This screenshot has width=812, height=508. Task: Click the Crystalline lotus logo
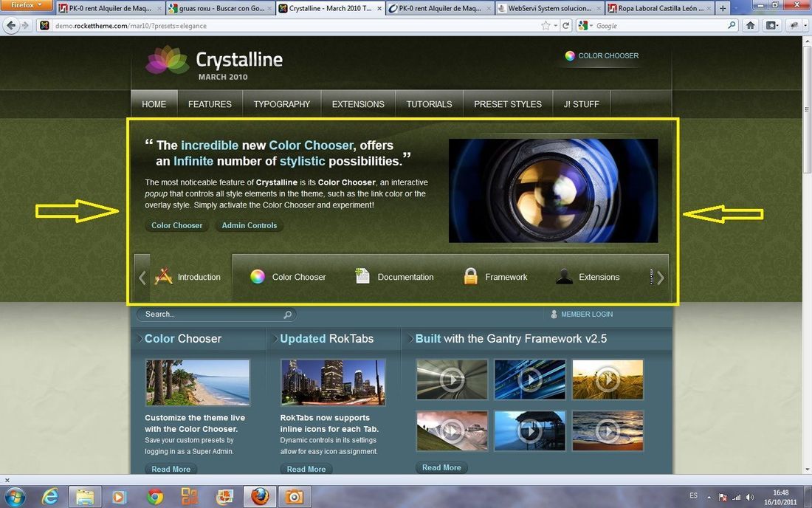(x=167, y=60)
